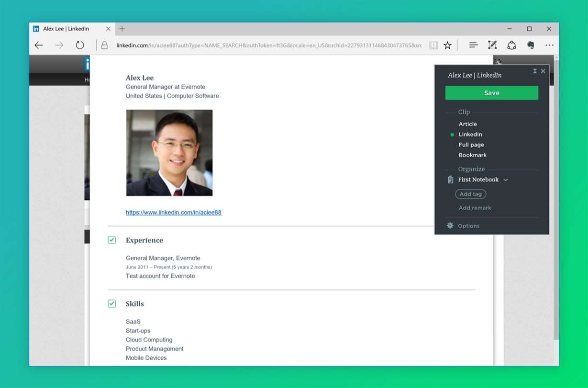The image size is (588, 388).
Task: Add page to favorites star icon
Action: [447, 46]
